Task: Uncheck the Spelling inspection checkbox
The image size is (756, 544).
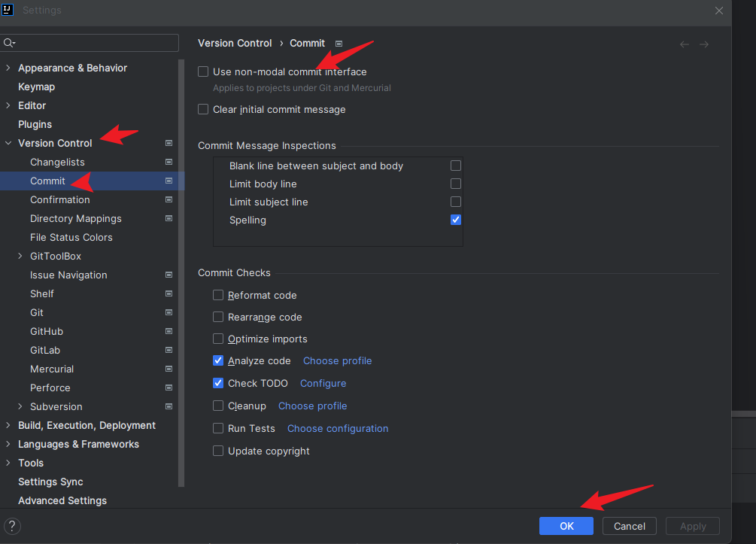Action: coord(456,220)
